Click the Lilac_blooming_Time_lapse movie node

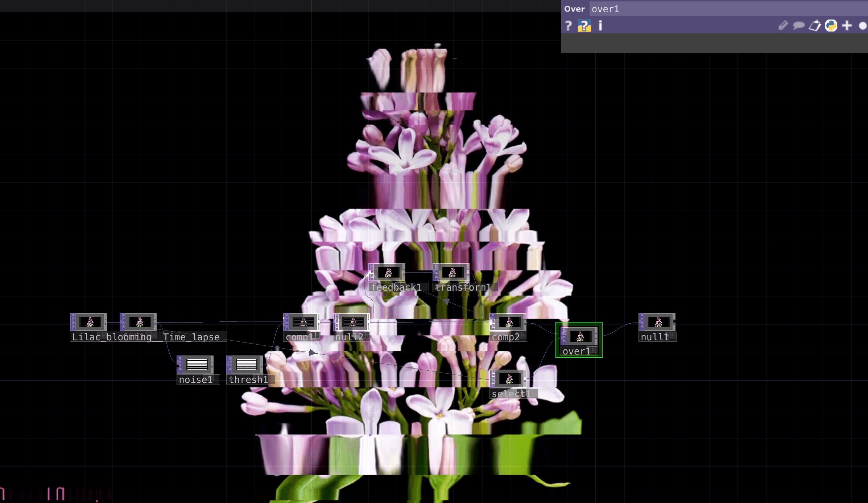tap(90, 322)
